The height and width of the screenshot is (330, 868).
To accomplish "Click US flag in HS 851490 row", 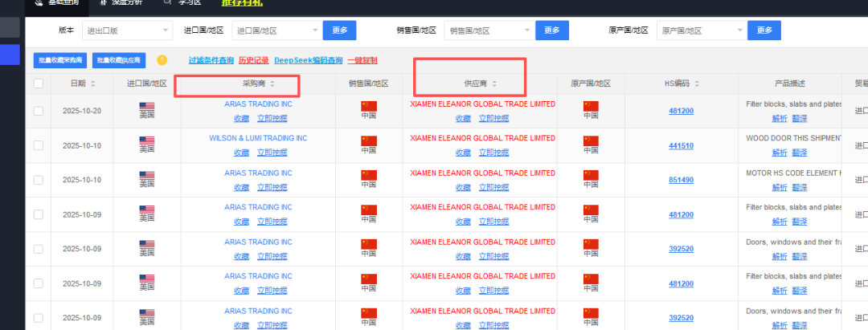I will click(147, 175).
